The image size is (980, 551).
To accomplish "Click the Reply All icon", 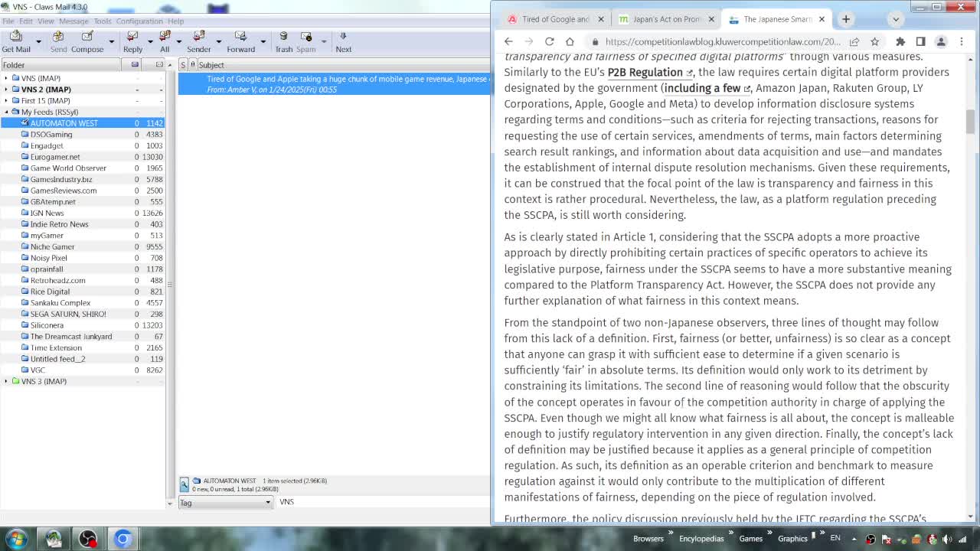I will 165,37.
